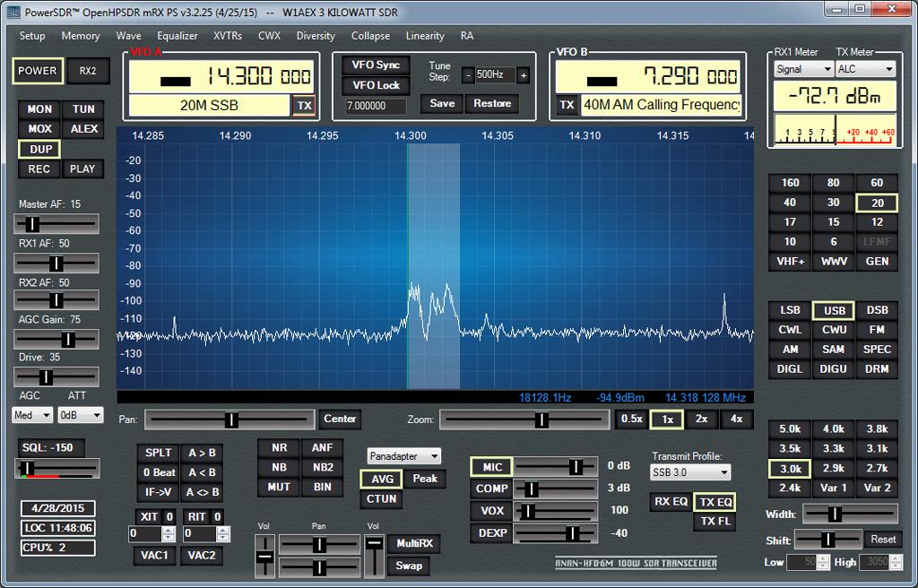
Task: Click the VFO B frequency display
Action: 647,77
